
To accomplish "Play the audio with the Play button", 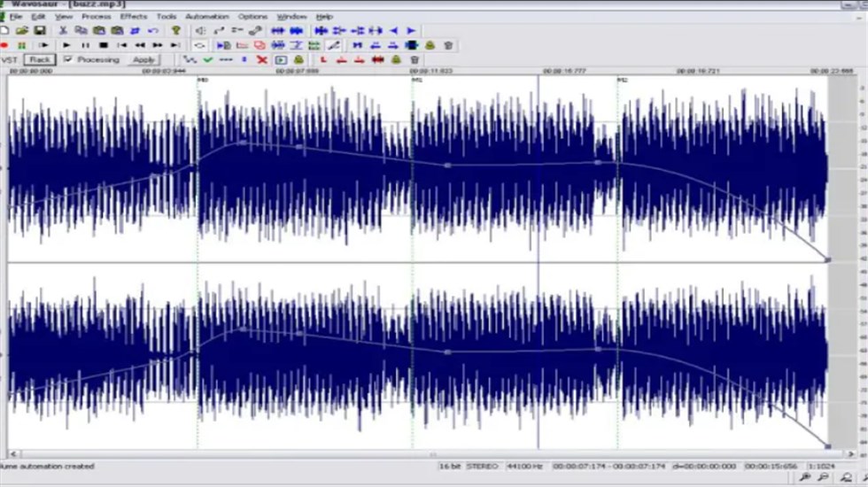I will [x=66, y=45].
